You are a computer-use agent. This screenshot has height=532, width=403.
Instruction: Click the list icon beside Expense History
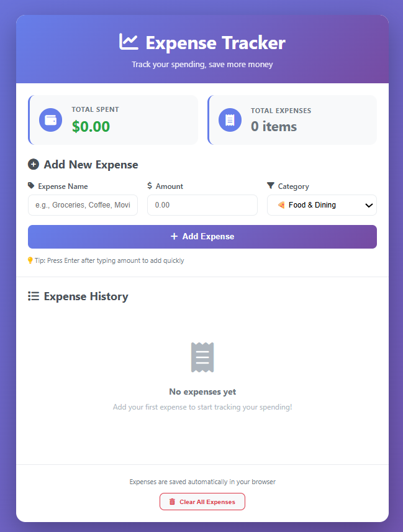click(34, 296)
